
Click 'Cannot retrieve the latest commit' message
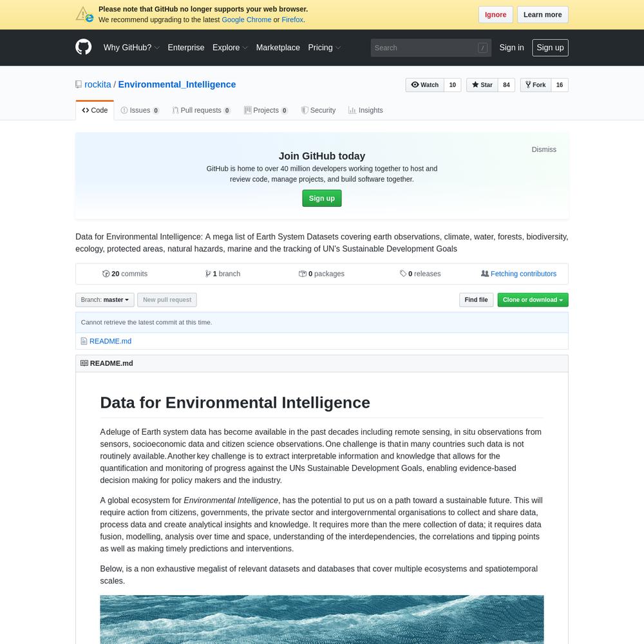coord(147,323)
